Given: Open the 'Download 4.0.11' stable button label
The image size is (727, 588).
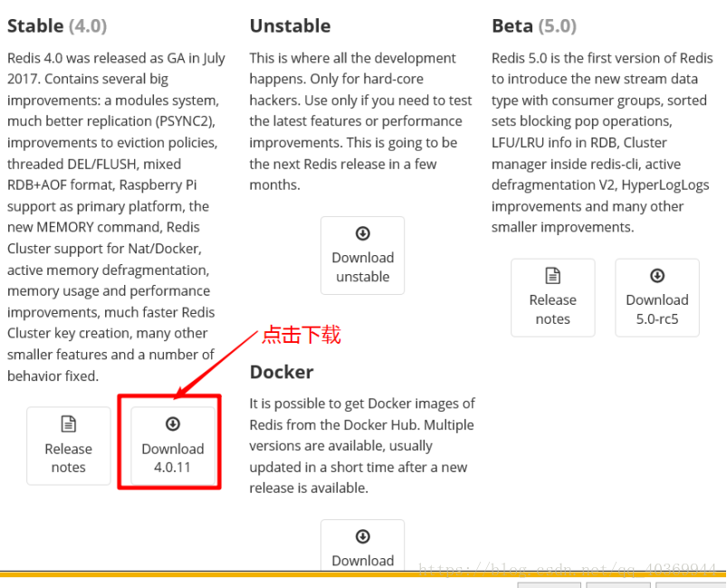Looking at the screenshot, I should pos(173,458).
